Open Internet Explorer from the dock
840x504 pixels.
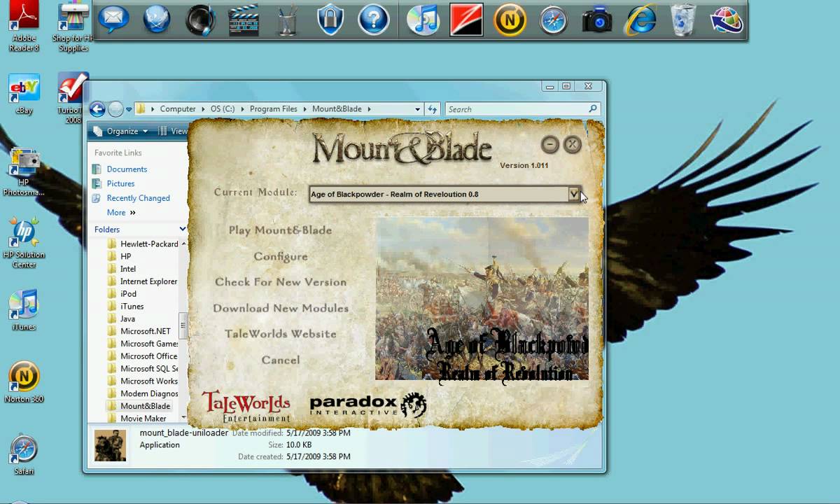point(640,20)
